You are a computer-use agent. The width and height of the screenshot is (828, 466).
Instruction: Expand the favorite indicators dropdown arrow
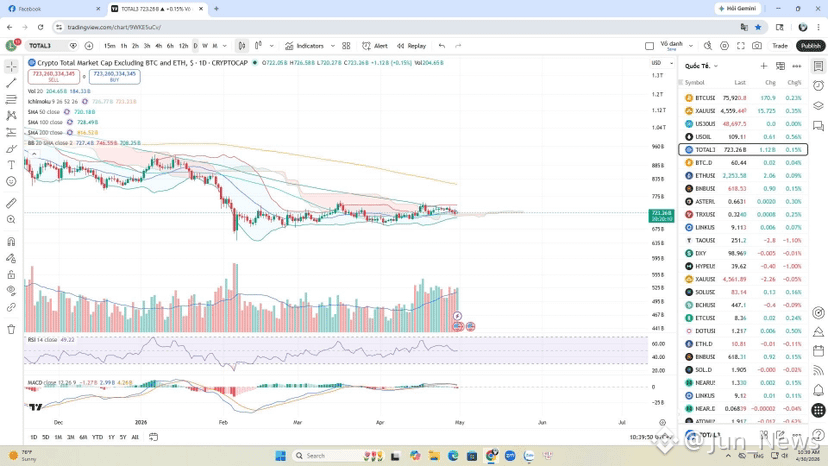333,46
